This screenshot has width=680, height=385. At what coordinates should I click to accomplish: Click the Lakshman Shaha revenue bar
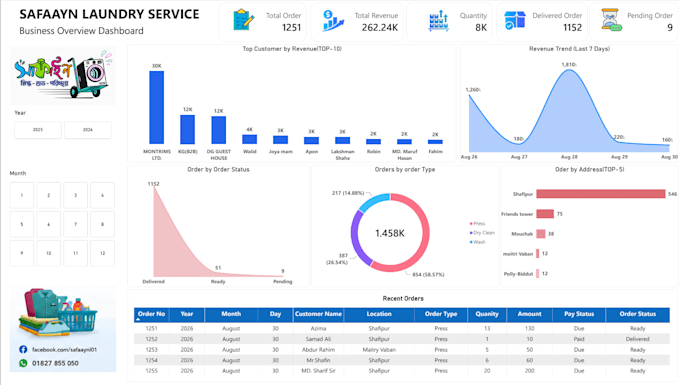[x=343, y=140]
